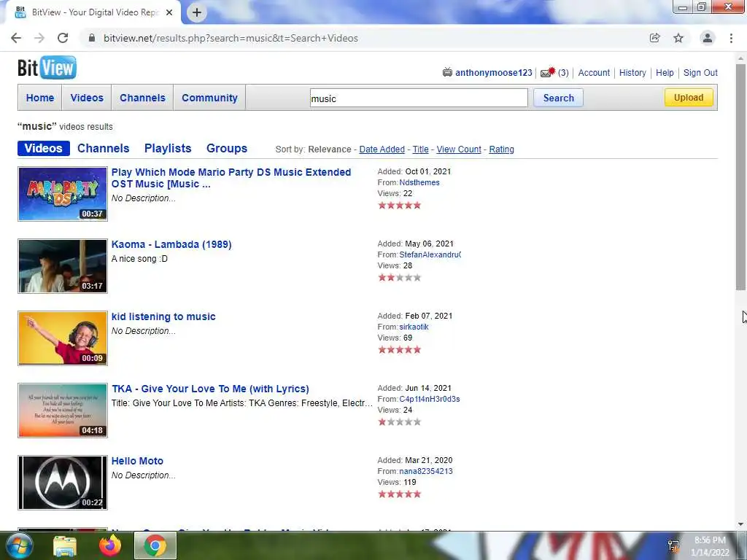Sort results by Rating
The height and width of the screenshot is (560, 747).
[x=501, y=149]
